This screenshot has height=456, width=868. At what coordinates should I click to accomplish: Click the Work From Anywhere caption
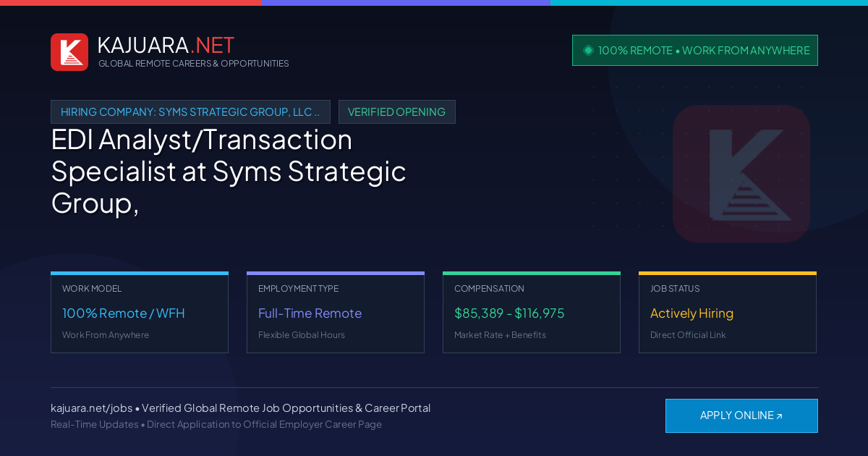[x=106, y=335]
